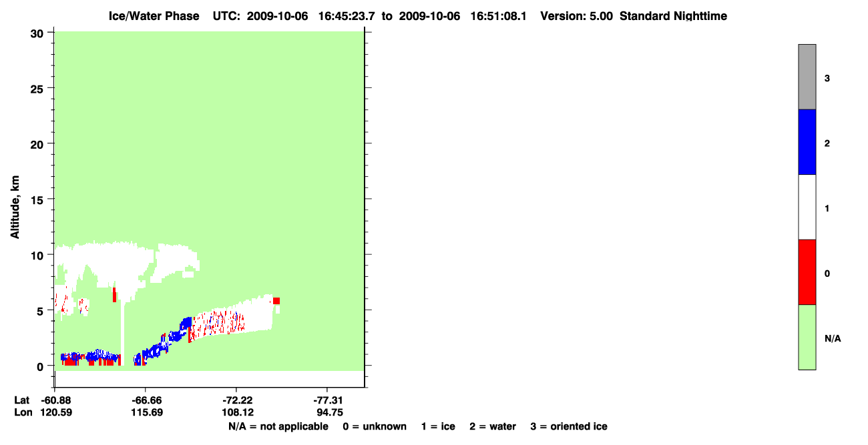Click the latitude value -72.22
This screenshot has width=868, height=445.
(x=238, y=400)
